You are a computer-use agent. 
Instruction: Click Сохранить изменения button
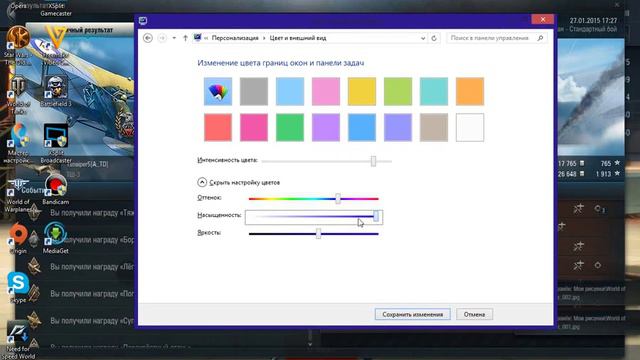tap(413, 314)
